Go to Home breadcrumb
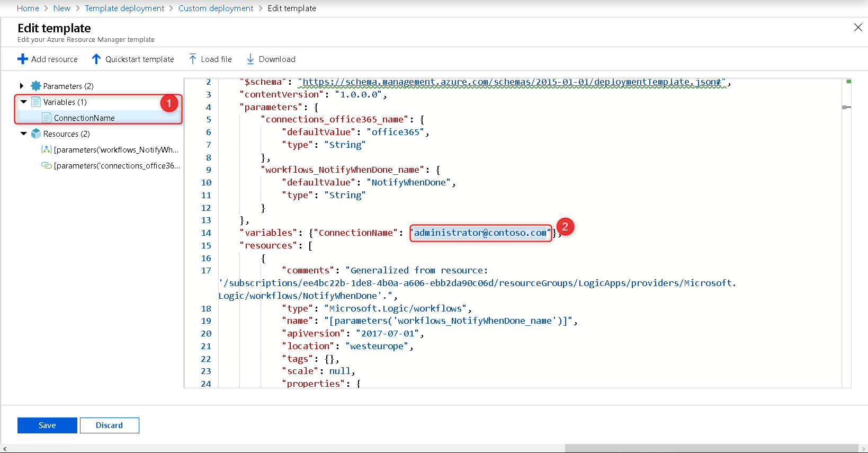 (x=28, y=8)
